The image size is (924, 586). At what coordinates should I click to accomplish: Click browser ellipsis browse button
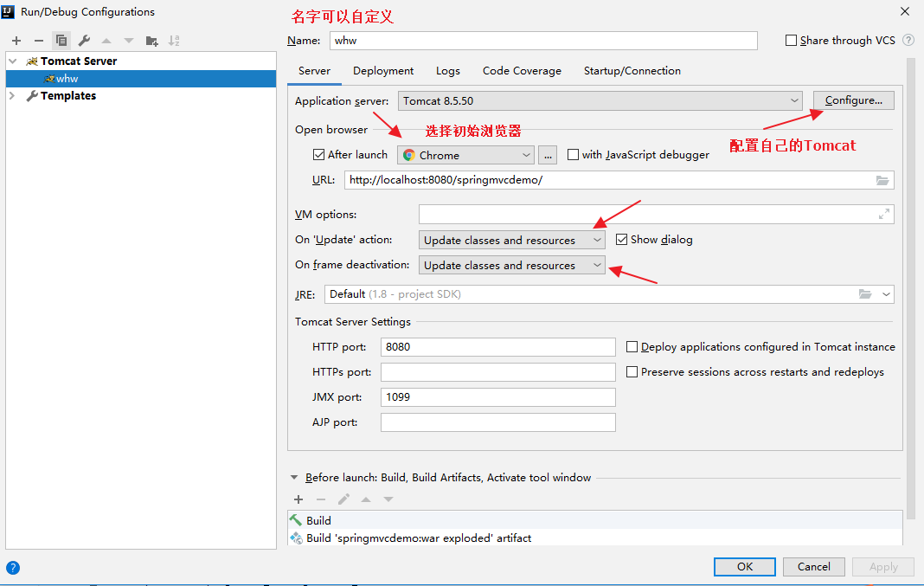[548, 155]
